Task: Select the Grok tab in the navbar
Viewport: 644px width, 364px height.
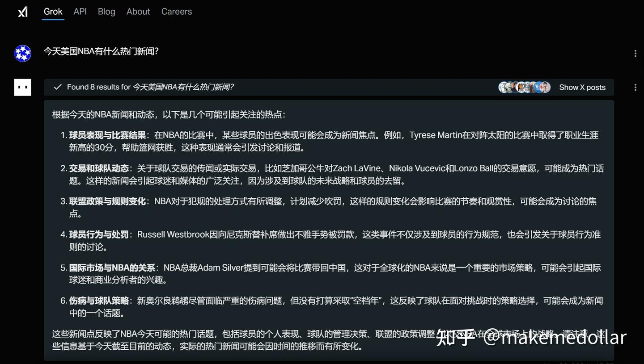Action: 53,12
